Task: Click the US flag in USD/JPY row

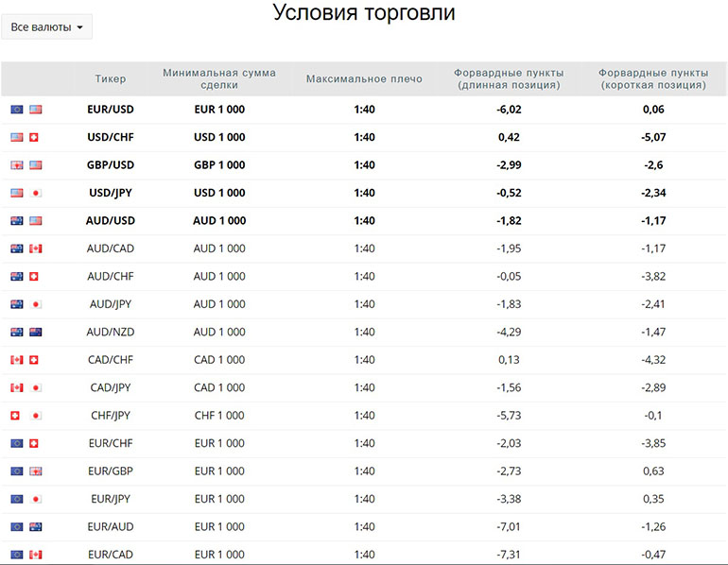Action: point(17,193)
